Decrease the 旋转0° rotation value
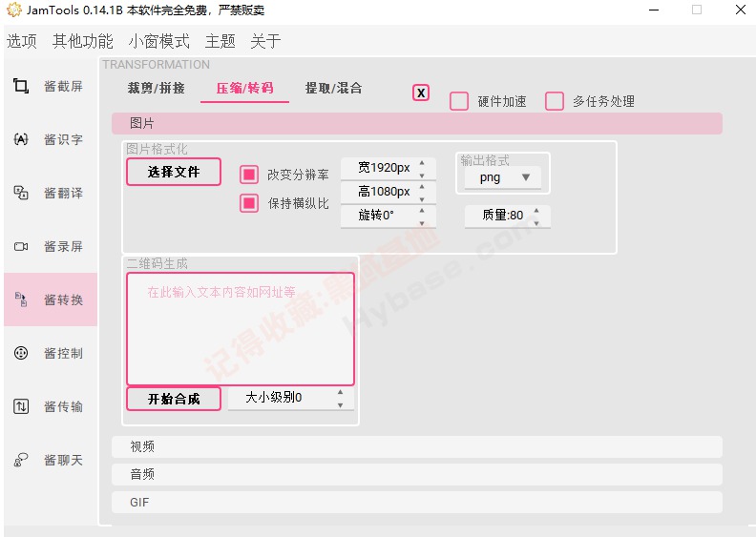756x537 pixels. pyautogui.click(x=422, y=222)
